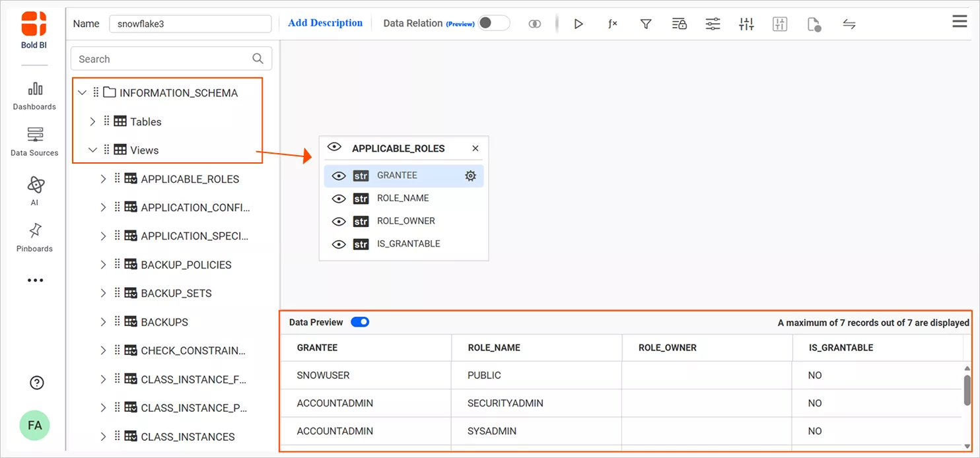This screenshot has width=980, height=458.
Task: Click the str type icon of IS_GRANTABLE
Action: pyautogui.click(x=361, y=244)
